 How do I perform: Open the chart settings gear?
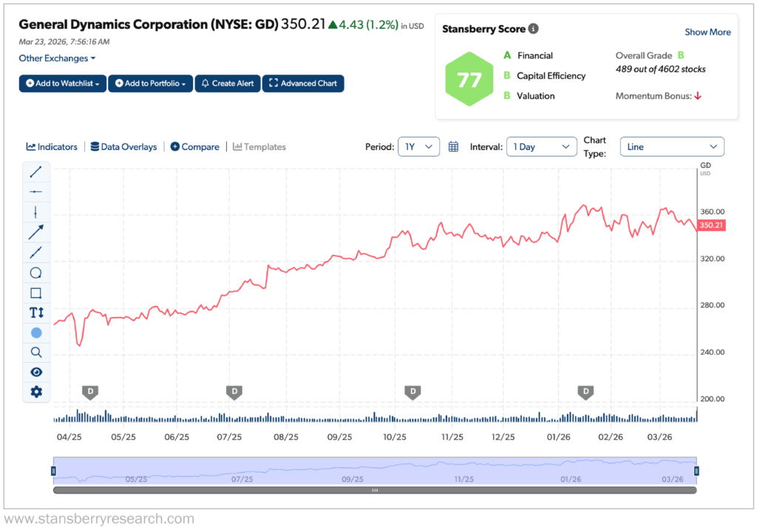pyautogui.click(x=36, y=392)
